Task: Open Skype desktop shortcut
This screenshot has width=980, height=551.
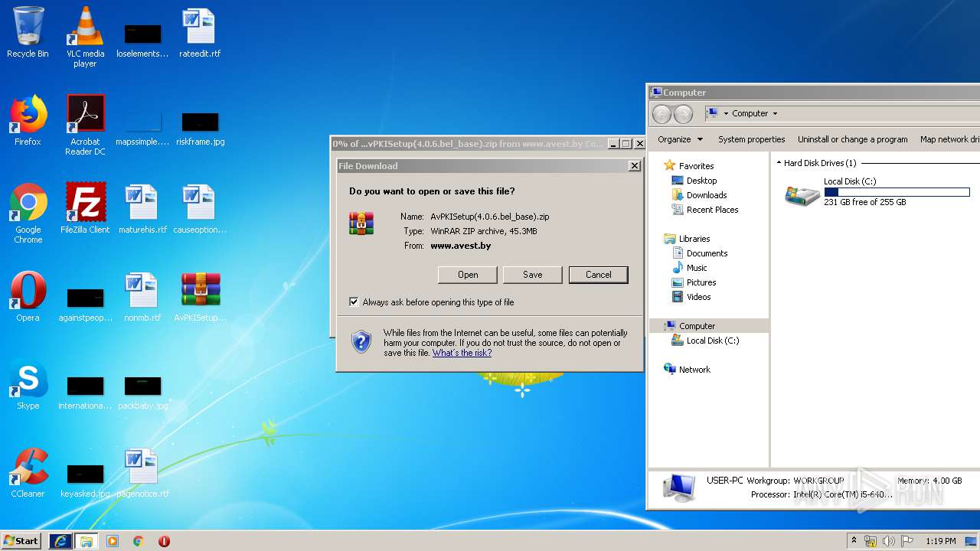Action: pos(28,384)
